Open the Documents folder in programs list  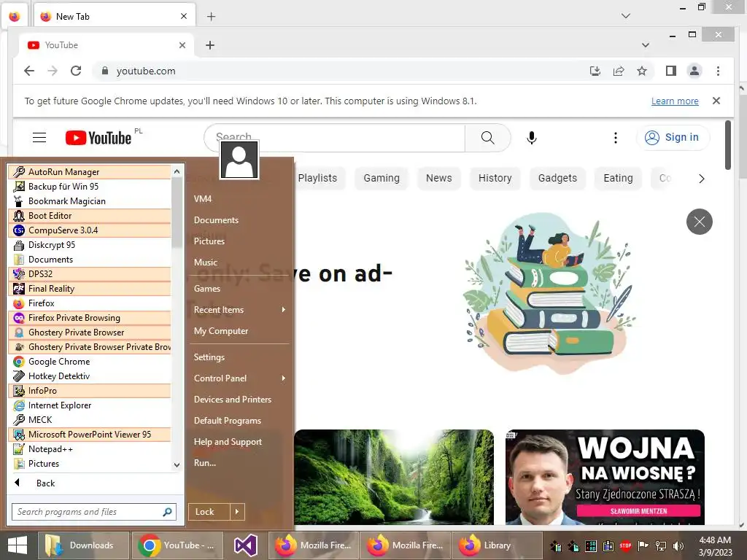pyautogui.click(x=90, y=260)
